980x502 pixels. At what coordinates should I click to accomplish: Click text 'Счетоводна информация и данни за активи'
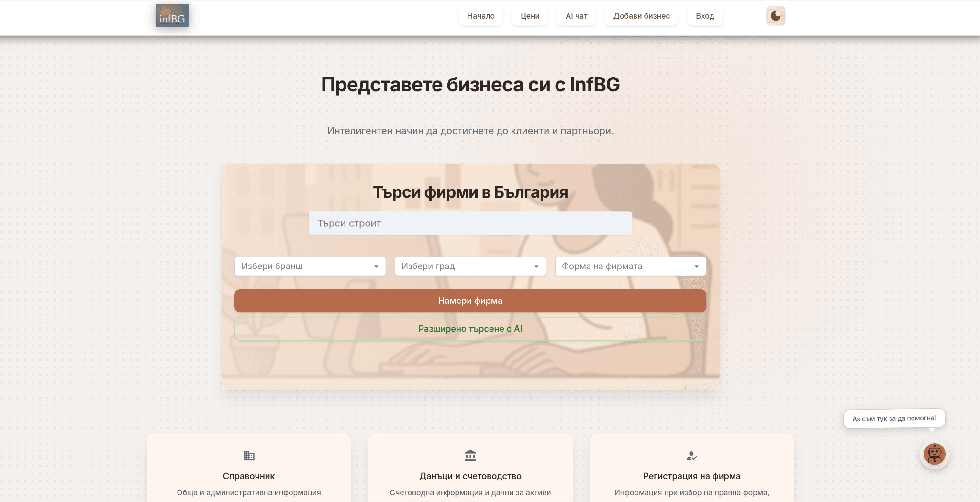(x=470, y=493)
